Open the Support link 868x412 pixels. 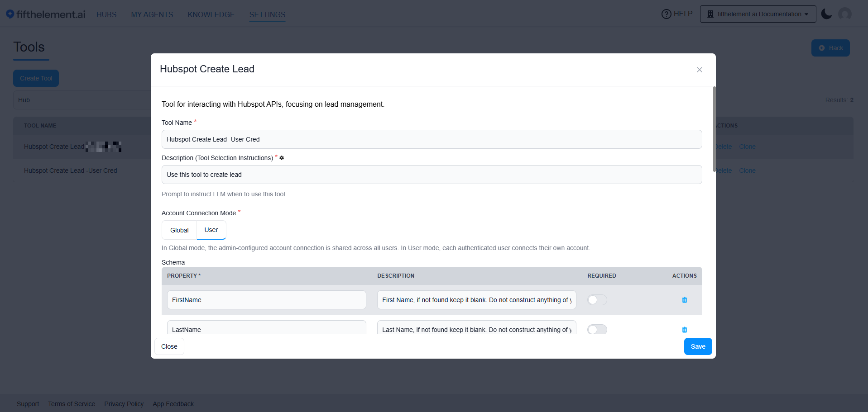(x=28, y=404)
